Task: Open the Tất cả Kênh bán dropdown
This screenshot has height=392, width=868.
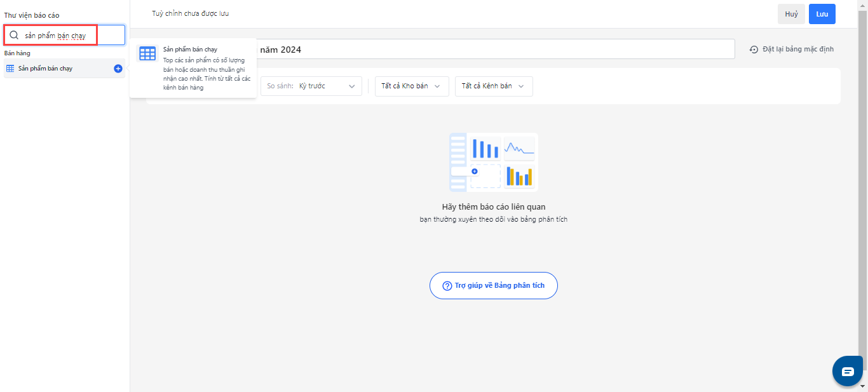Action: [493, 86]
